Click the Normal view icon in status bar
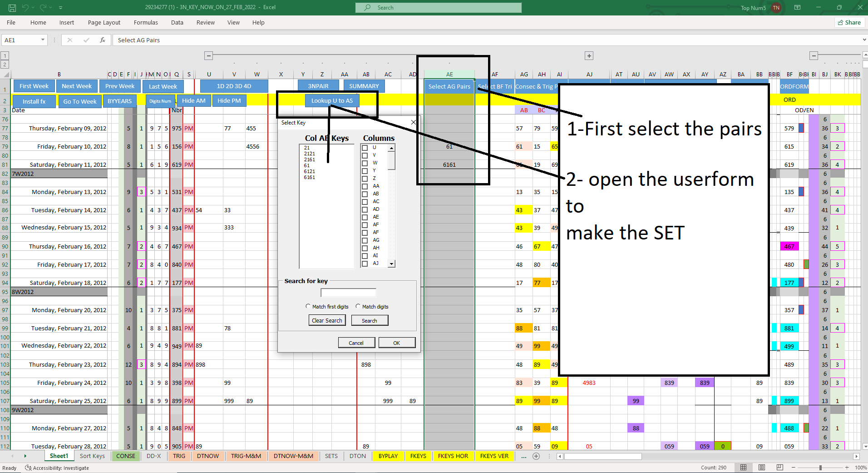Viewport: 868px width, 473px height. [x=744, y=467]
